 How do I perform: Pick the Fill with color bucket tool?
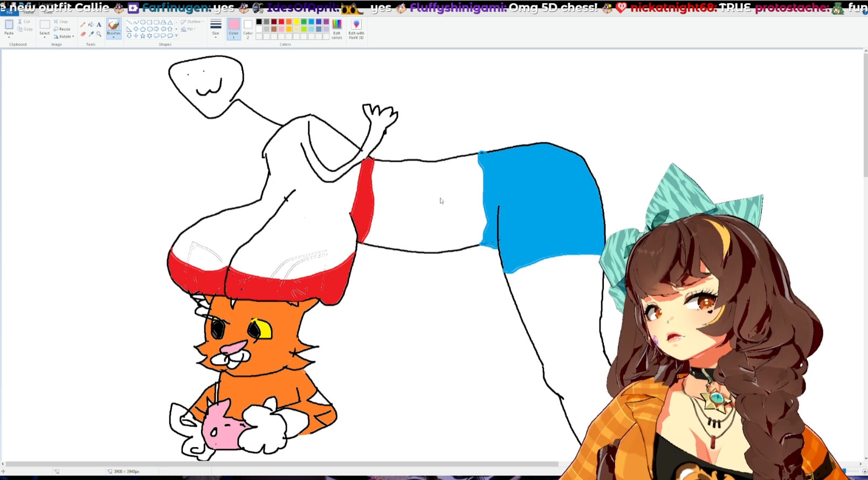(91, 25)
